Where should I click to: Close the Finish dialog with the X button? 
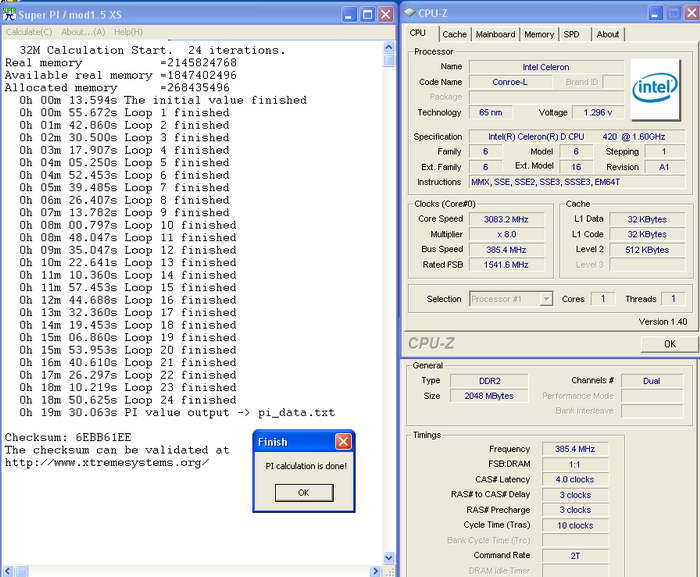(x=343, y=442)
